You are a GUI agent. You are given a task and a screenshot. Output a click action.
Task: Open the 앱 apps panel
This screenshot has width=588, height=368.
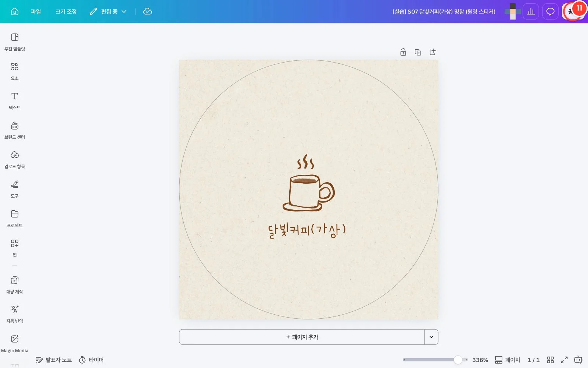(15, 248)
